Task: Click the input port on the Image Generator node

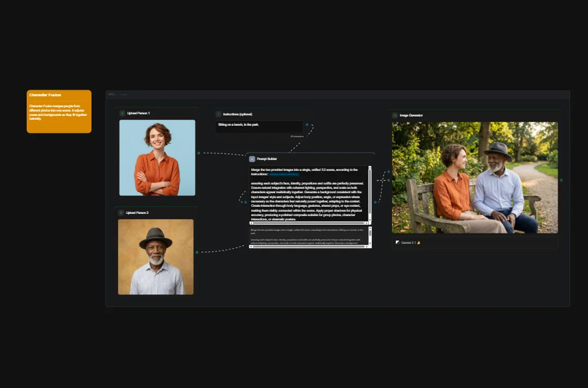Action: [x=389, y=172]
